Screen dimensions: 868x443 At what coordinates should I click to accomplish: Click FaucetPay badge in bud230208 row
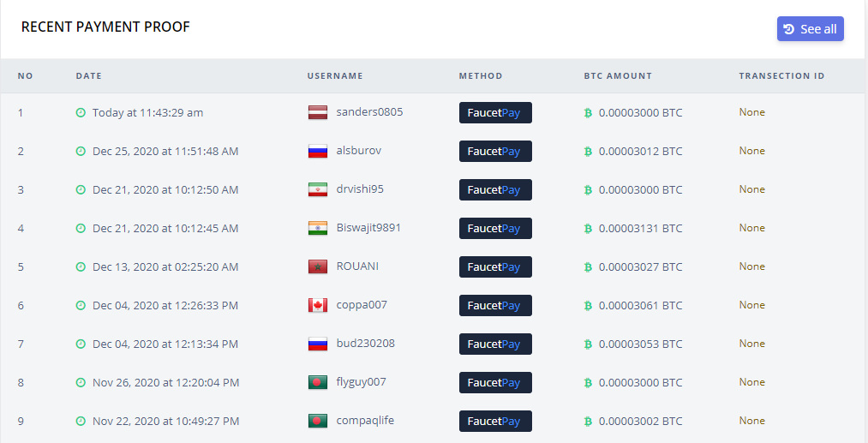pos(495,344)
